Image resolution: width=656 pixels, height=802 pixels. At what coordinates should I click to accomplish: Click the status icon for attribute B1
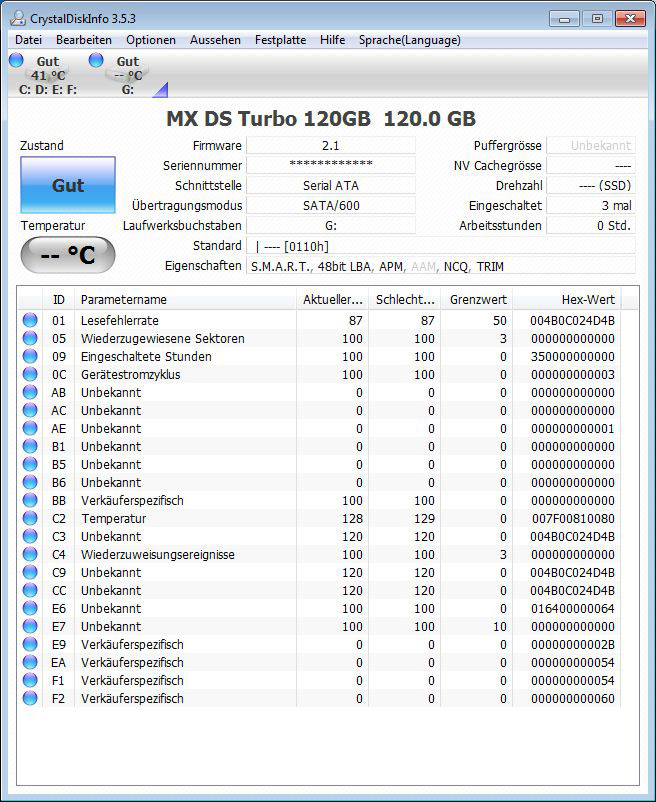pyautogui.click(x=30, y=446)
